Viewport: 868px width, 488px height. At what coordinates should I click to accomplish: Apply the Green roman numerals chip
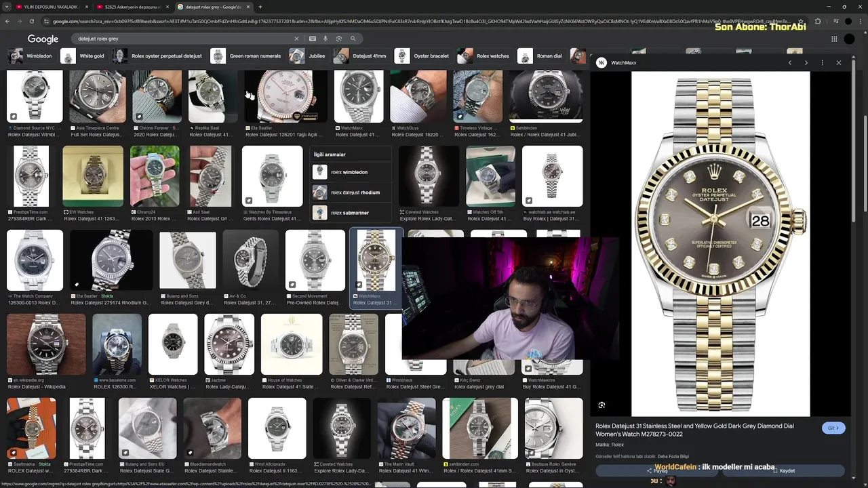click(x=247, y=56)
